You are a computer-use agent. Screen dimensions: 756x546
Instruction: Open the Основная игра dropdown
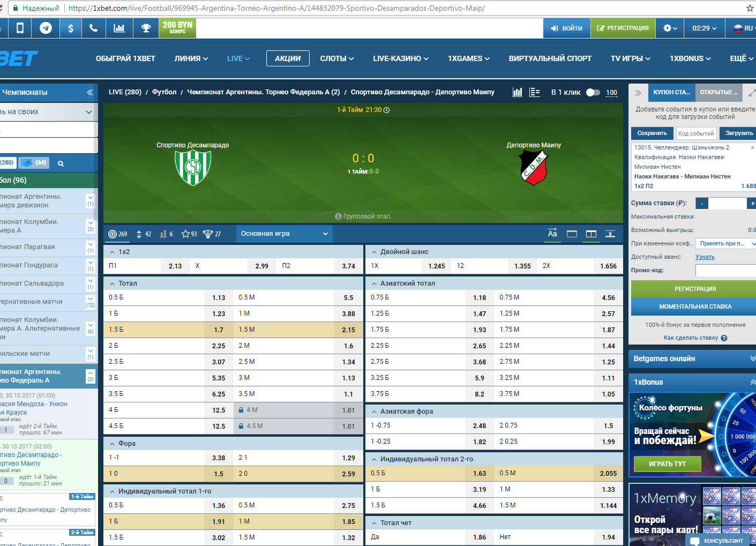coord(284,234)
